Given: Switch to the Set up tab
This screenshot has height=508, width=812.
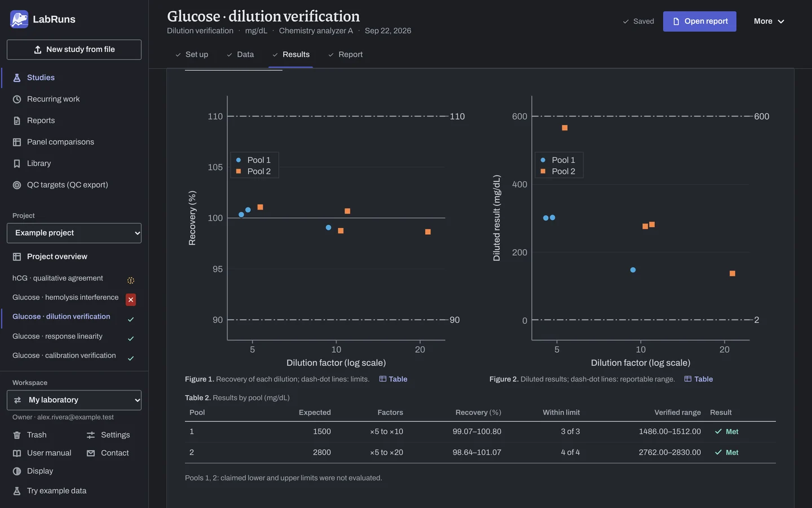Looking at the screenshot, I should pyautogui.click(x=192, y=55).
